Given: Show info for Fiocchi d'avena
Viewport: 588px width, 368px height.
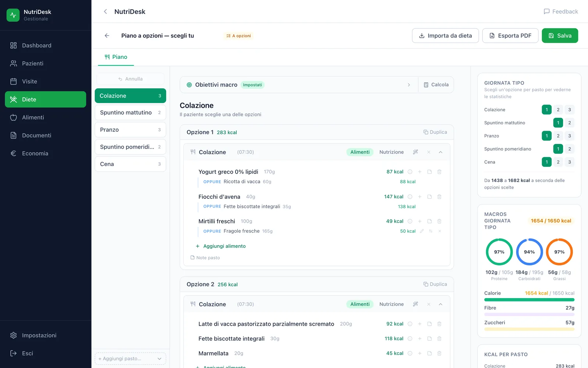Looking at the screenshot, I should (410, 197).
